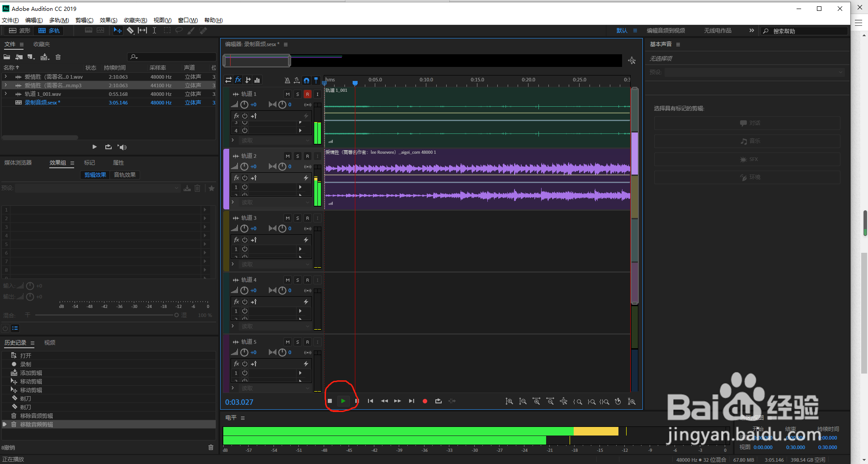Mute 轨道 1 with M button

click(288, 94)
